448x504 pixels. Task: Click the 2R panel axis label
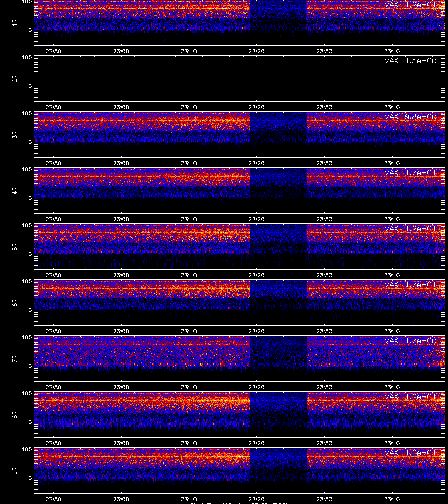point(15,79)
